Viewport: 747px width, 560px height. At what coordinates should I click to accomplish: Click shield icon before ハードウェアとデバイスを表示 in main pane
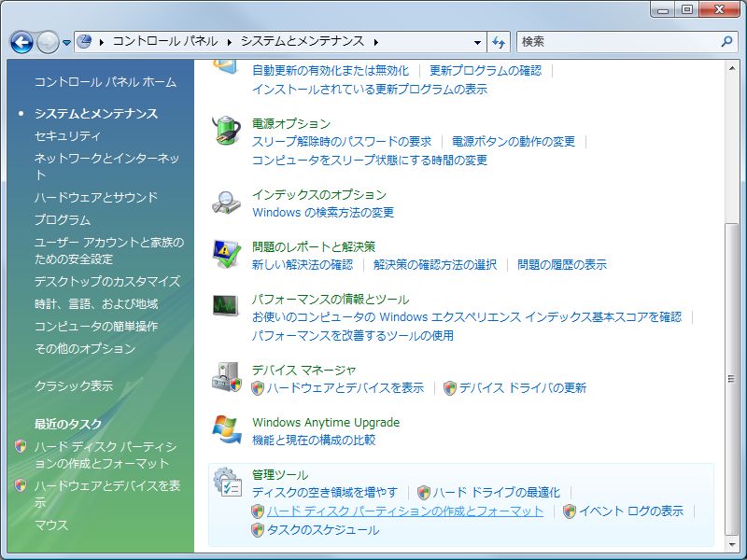258,388
